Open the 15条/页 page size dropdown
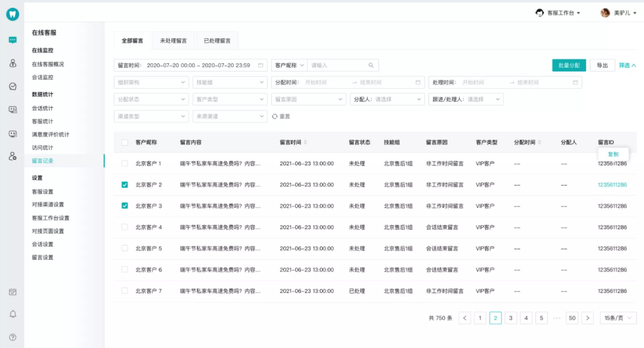644x348 pixels. coord(618,318)
